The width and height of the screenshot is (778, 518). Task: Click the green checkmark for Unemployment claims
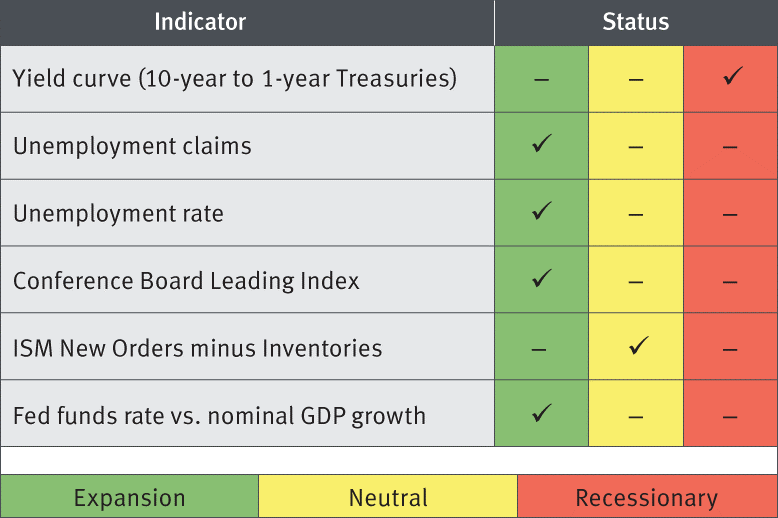[541, 145]
